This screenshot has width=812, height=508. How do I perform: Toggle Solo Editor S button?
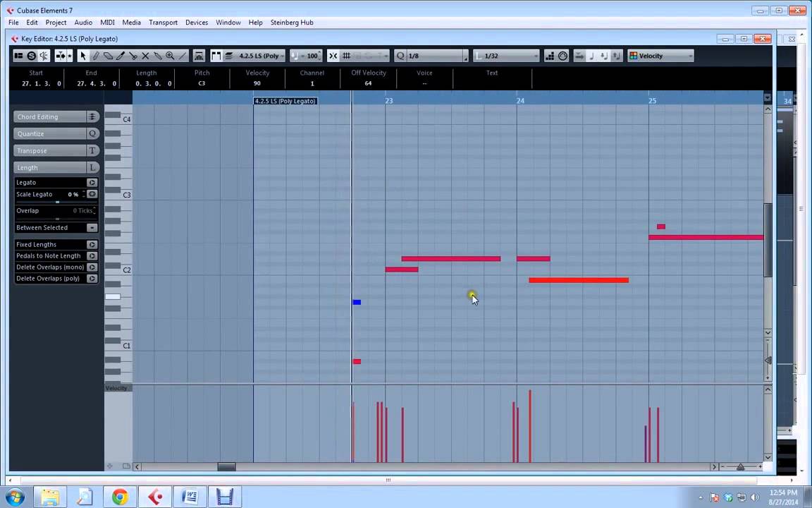[x=32, y=56]
